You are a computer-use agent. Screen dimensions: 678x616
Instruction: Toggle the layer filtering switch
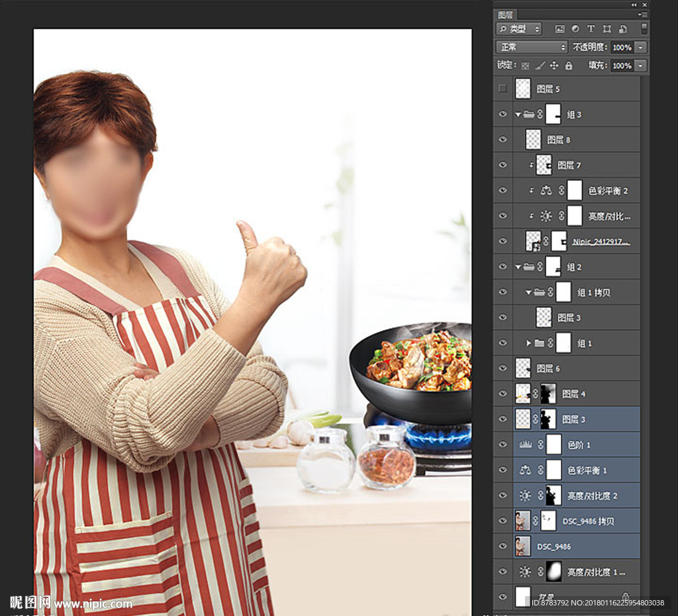pos(644,28)
